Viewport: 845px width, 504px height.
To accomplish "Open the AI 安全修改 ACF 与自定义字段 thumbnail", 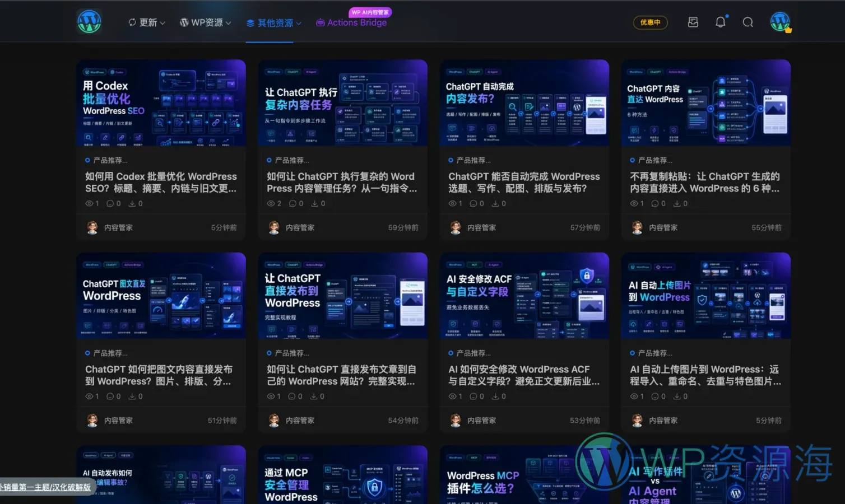I will point(524,296).
